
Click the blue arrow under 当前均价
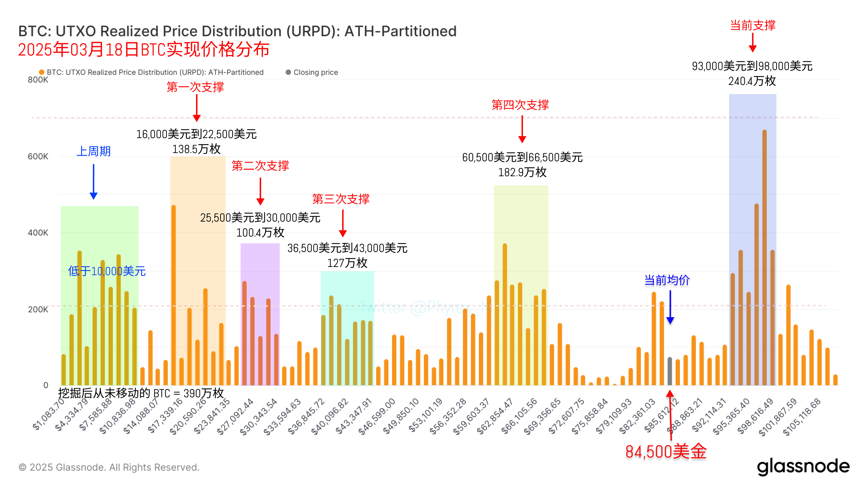tap(670, 307)
